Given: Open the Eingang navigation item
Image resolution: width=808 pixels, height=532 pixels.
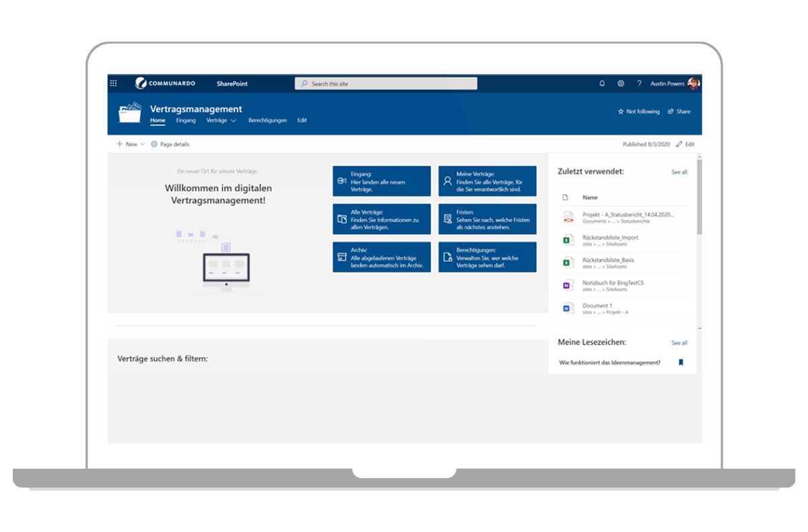Looking at the screenshot, I should pyautogui.click(x=186, y=121).
